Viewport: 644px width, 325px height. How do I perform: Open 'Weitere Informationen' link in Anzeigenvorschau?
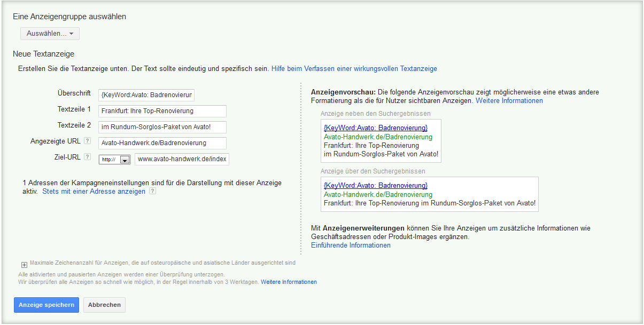(x=509, y=101)
